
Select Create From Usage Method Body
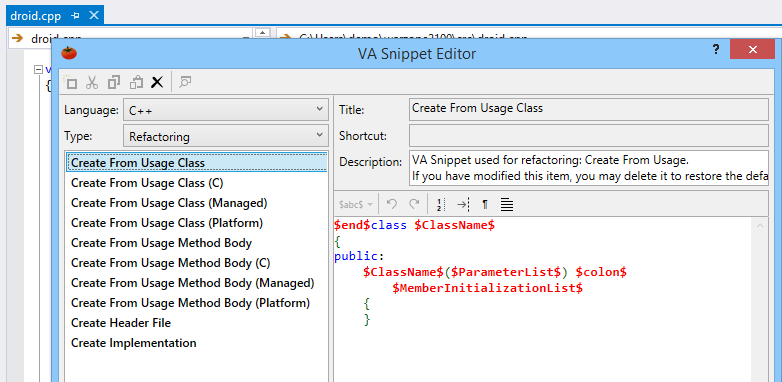pyautogui.click(x=196, y=243)
